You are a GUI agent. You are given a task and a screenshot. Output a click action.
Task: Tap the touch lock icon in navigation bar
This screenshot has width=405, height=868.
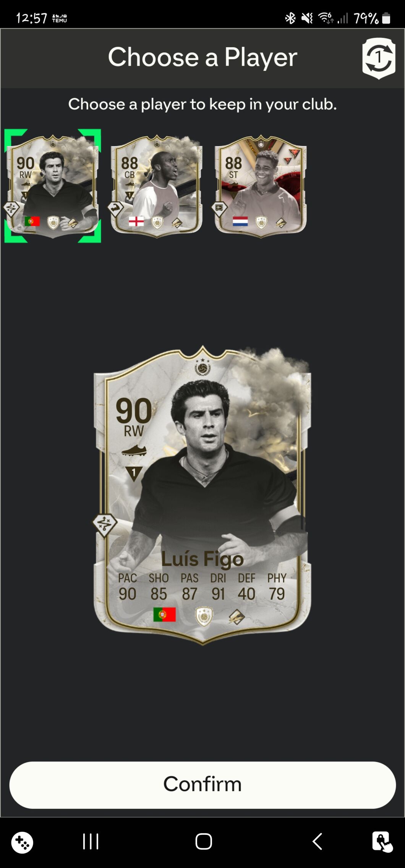(382, 842)
